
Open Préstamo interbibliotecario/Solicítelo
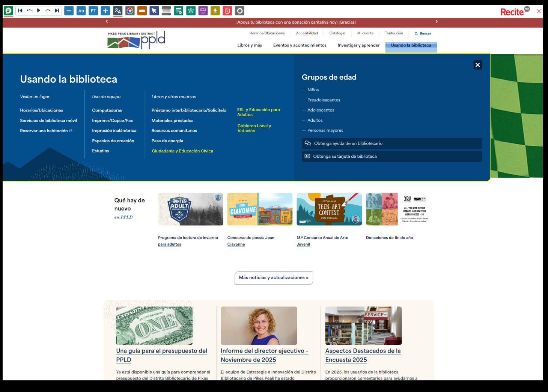[189, 110]
